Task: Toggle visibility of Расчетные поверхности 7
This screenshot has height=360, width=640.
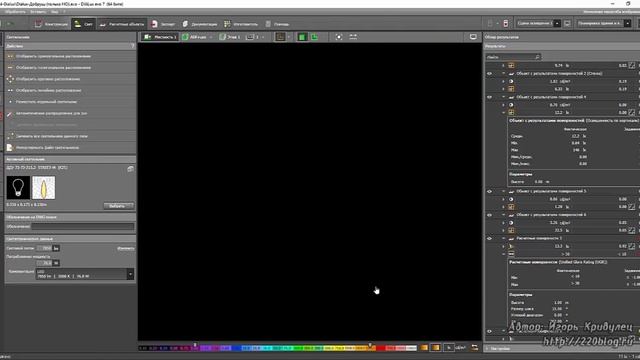Action: (489, 238)
